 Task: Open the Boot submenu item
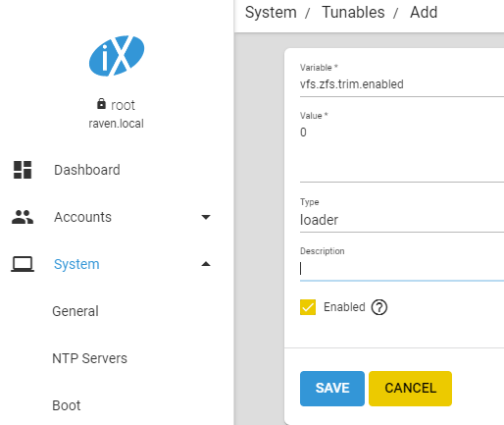[67, 405]
